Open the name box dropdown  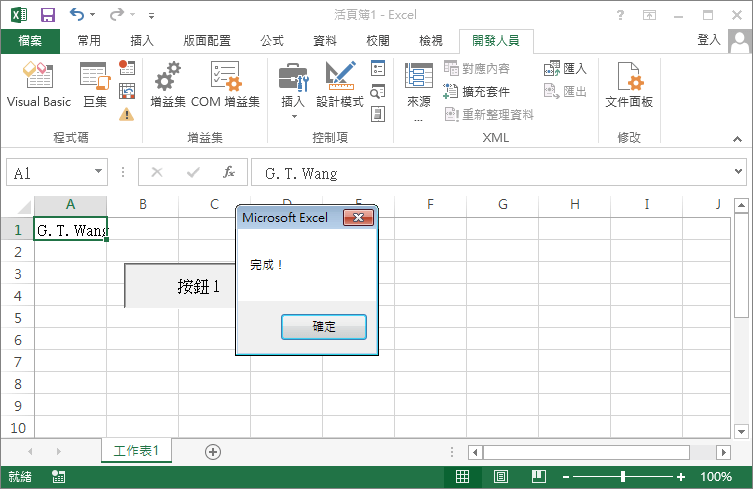(x=98, y=171)
